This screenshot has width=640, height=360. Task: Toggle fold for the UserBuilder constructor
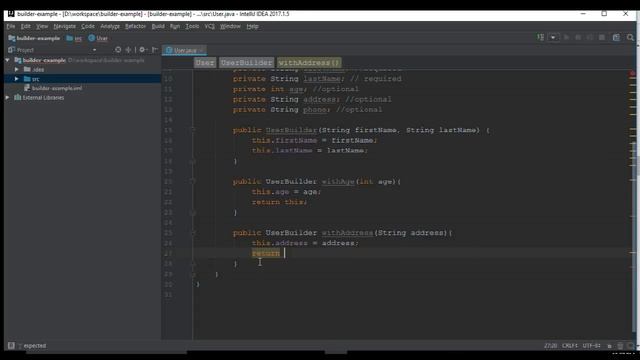(193, 130)
